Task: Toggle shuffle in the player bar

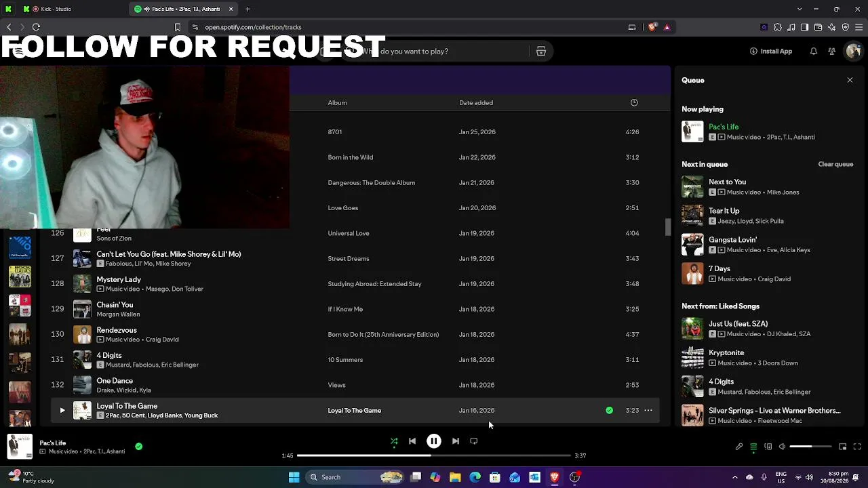Action: 394,441
